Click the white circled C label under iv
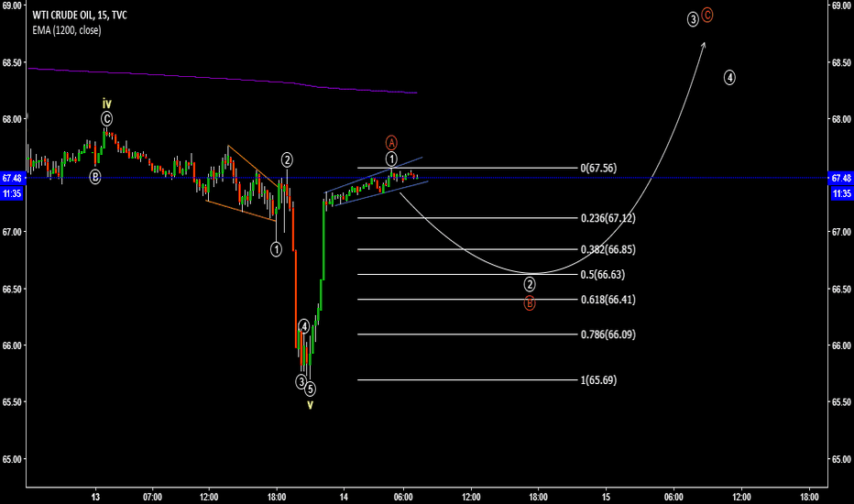This screenshot has height=504, width=854. tap(106, 119)
